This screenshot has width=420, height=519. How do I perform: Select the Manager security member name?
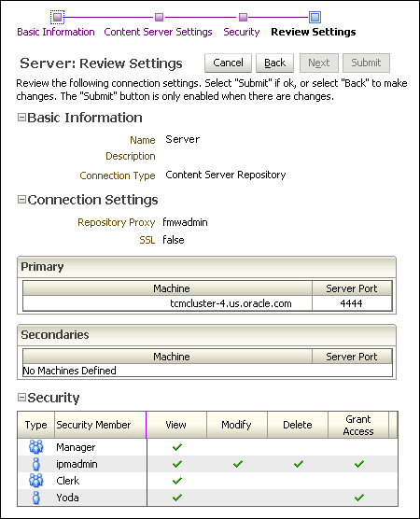[76, 447]
